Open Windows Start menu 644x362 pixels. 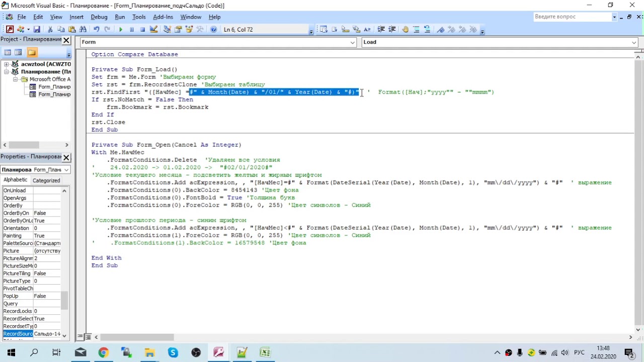[x=11, y=352]
